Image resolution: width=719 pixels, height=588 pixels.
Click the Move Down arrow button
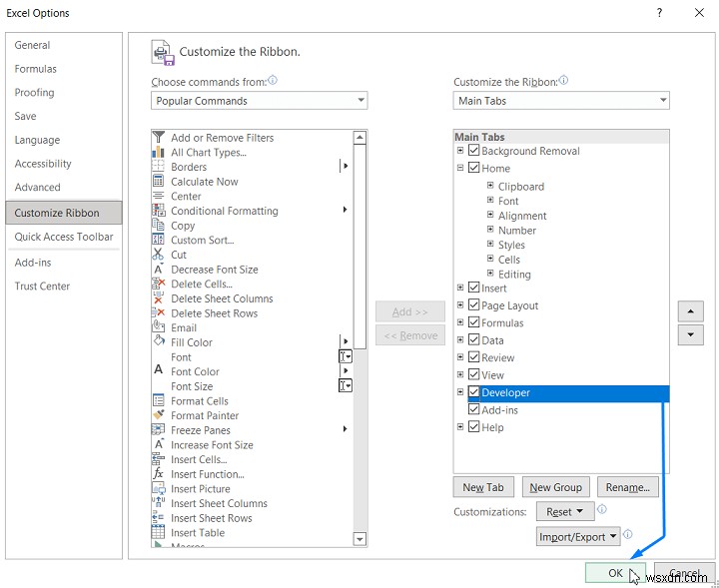(x=691, y=334)
